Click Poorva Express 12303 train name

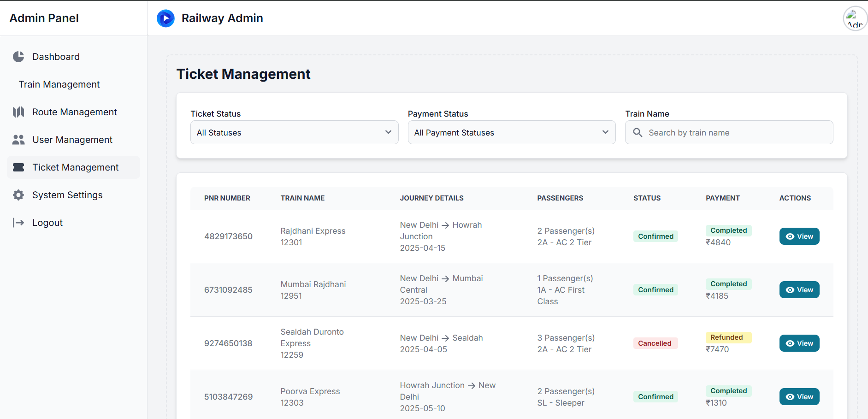pos(310,397)
